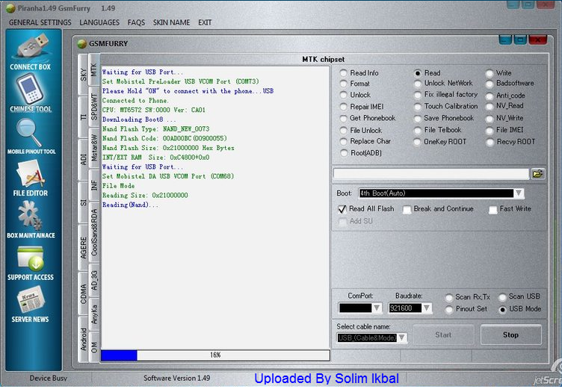The width and height of the screenshot is (562, 392).
Task: Switch to the SPD&WT side tab
Action: pyautogui.click(x=93, y=107)
